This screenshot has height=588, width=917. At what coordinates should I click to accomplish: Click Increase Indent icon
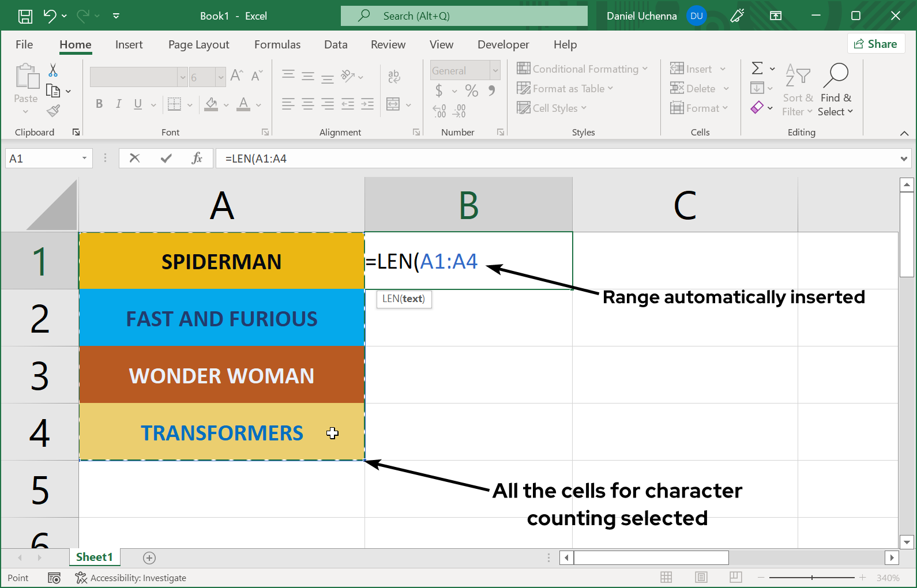(367, 104)
